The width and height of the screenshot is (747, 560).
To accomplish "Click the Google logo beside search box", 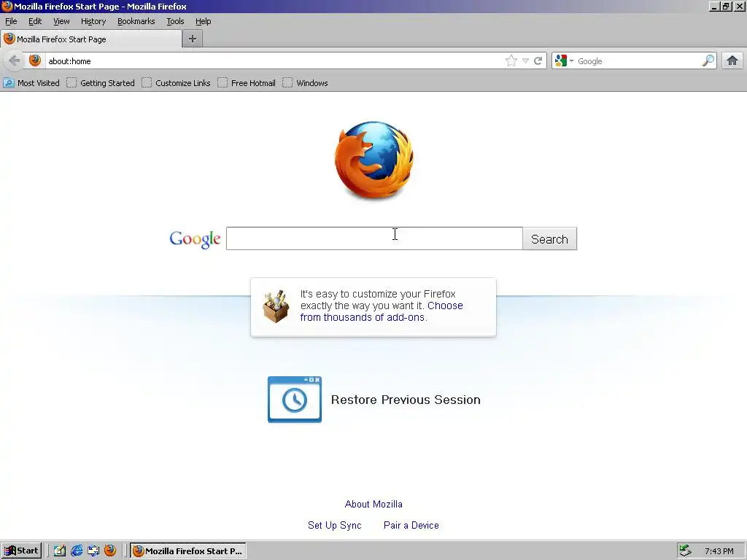I will click(x=195, y=239).
